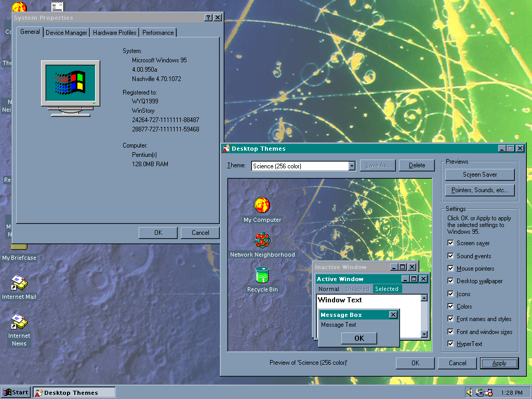Disable the Mouse pointers checkbox

click(x=451, y=269)
